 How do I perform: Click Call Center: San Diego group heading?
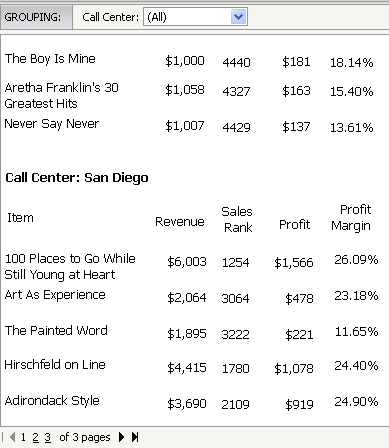[77, 178]
